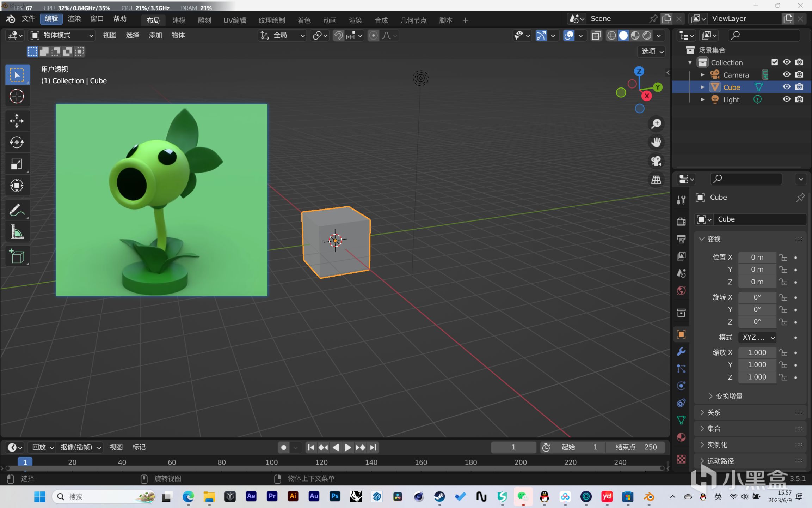Open the Physics properties tab
812x508 pixels.
click(x=681, y=386)
